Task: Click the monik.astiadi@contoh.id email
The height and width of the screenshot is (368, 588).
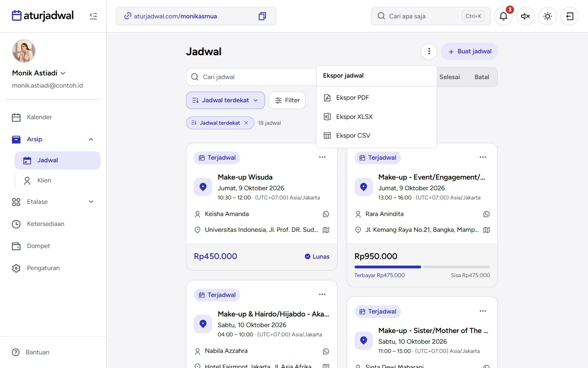Action: (47, 86)
